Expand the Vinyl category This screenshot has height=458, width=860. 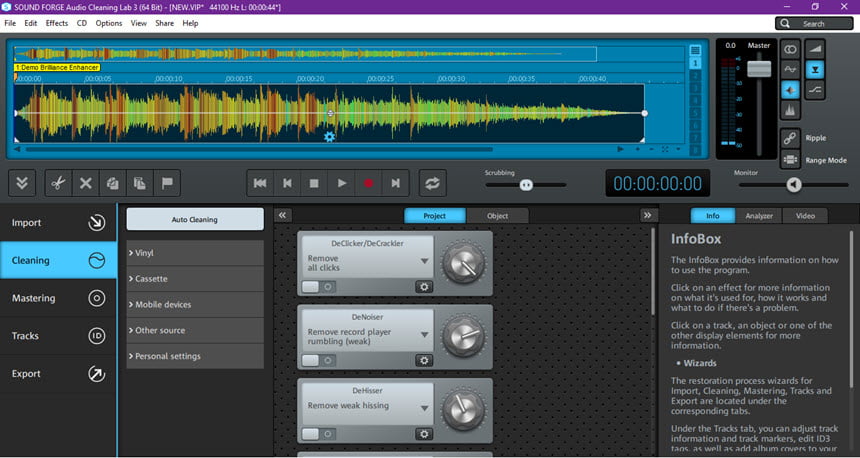click(x=195, y=253)
